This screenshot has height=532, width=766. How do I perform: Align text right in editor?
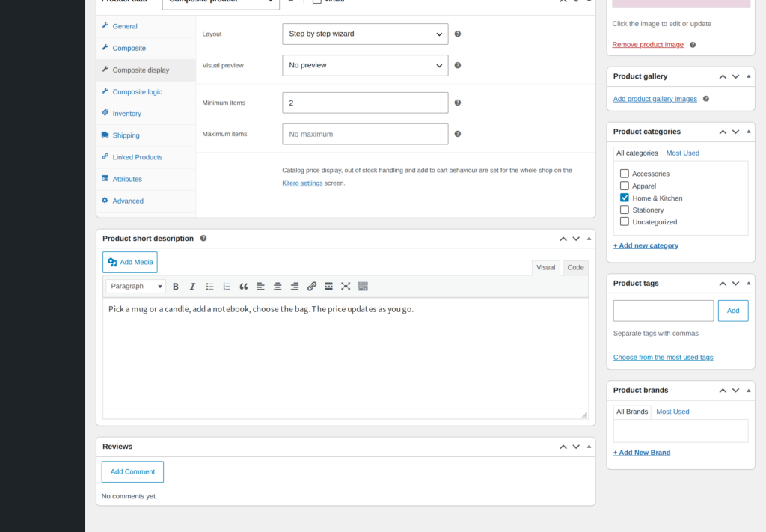295,287
